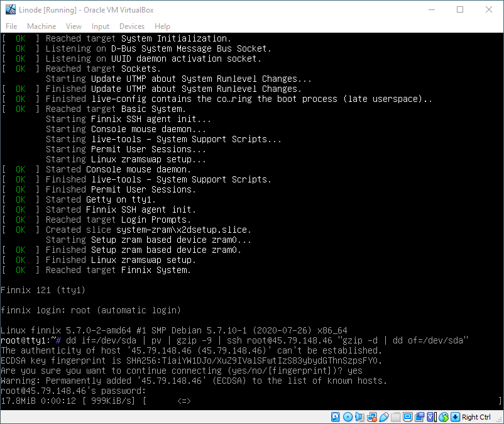The image size is (504, 424).
Task: Minimize the VirtualBox VM window
Action: point(432,9)
